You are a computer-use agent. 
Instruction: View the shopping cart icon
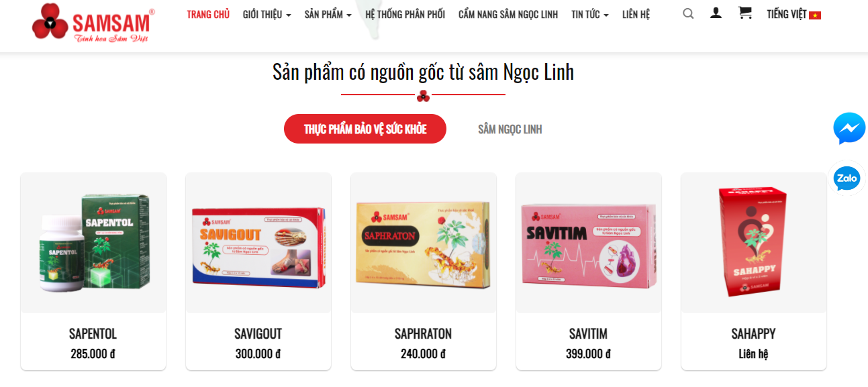[744, 13]
